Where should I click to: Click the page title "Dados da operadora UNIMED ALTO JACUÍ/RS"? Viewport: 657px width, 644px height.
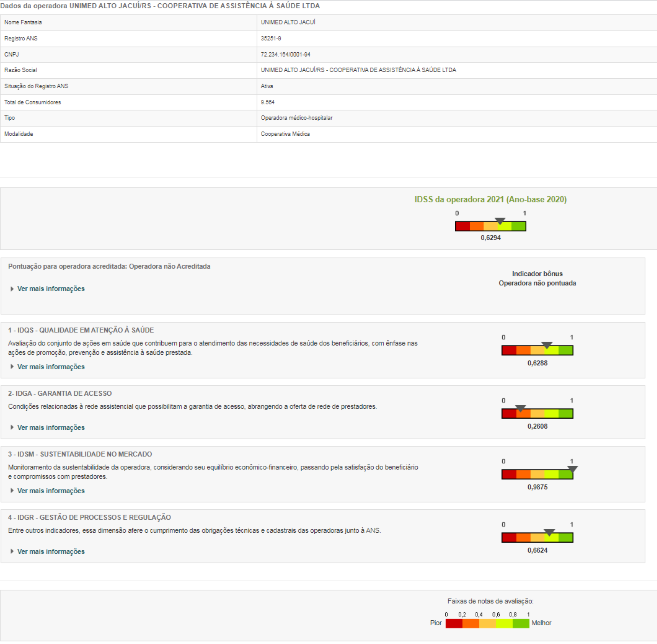[160, 6]
